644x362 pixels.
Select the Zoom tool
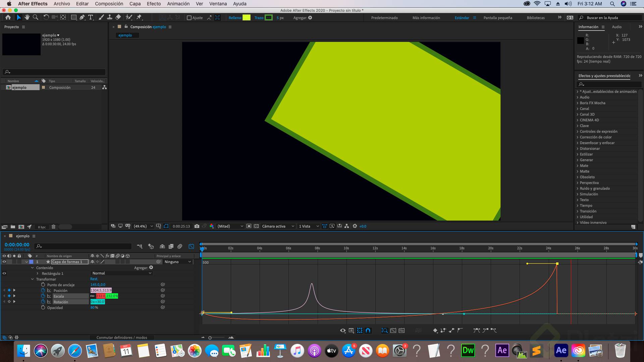(x=36, y=17)
